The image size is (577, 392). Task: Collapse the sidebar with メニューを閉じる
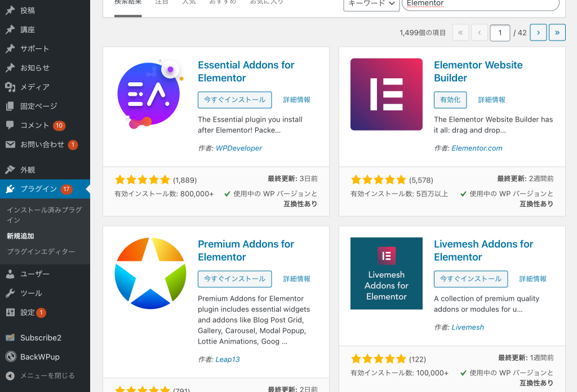point(47,376)
